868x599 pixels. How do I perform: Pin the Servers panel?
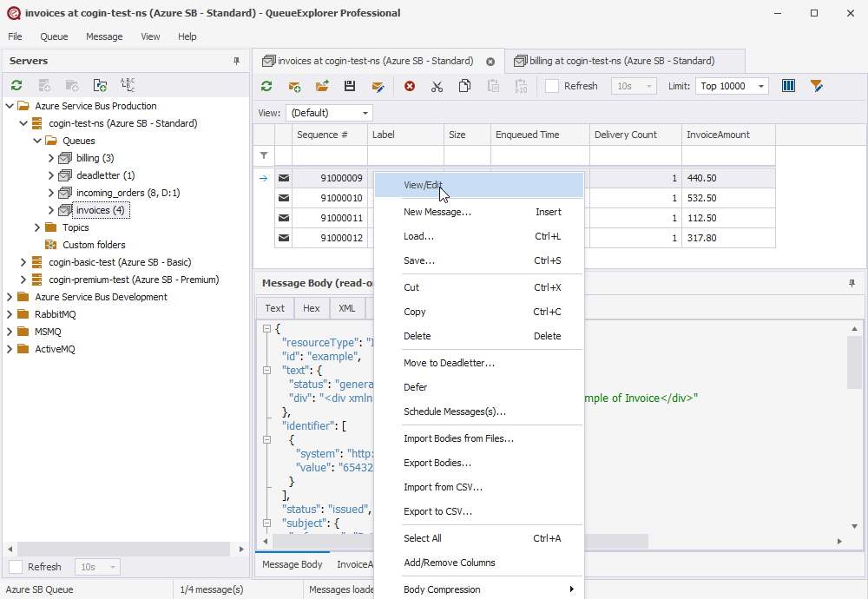click(236, 61)
